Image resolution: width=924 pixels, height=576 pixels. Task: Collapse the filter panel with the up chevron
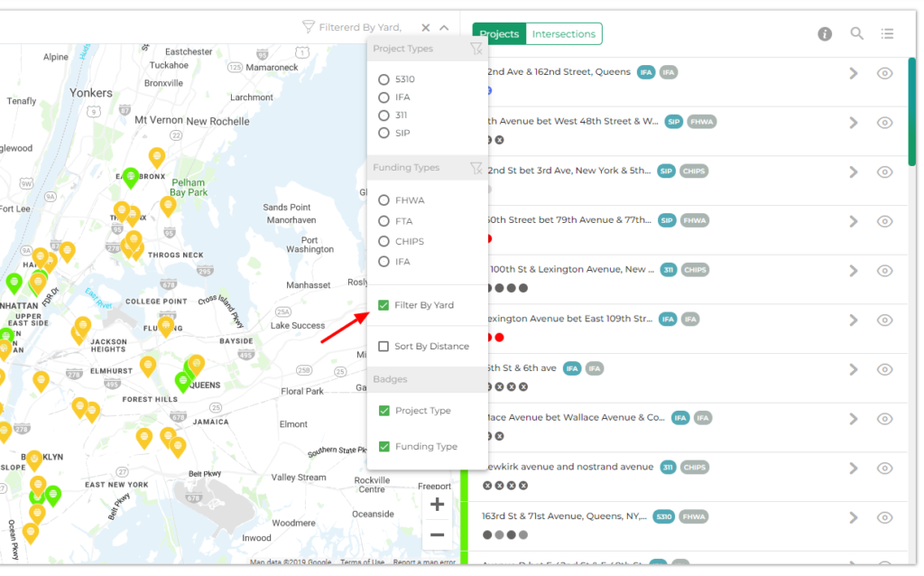point(444,28)
